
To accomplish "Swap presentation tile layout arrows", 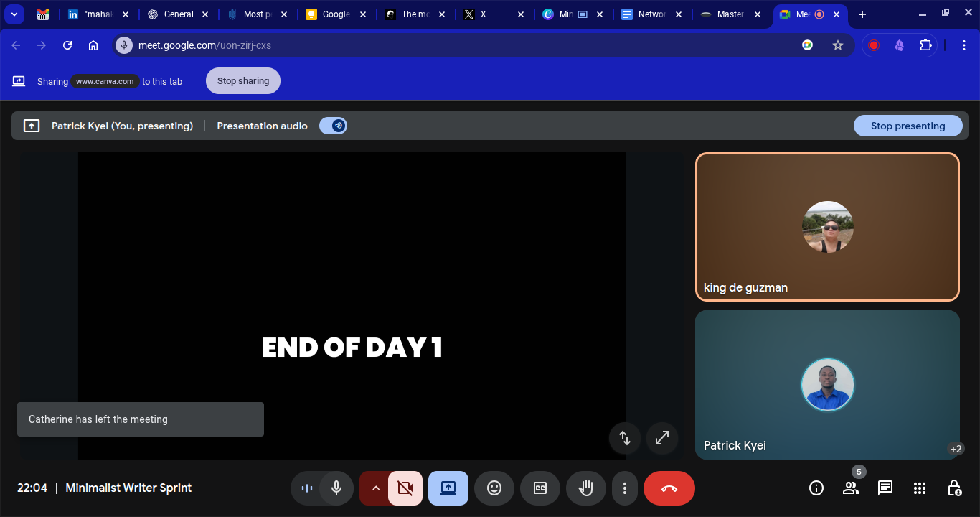I will 625,437.
